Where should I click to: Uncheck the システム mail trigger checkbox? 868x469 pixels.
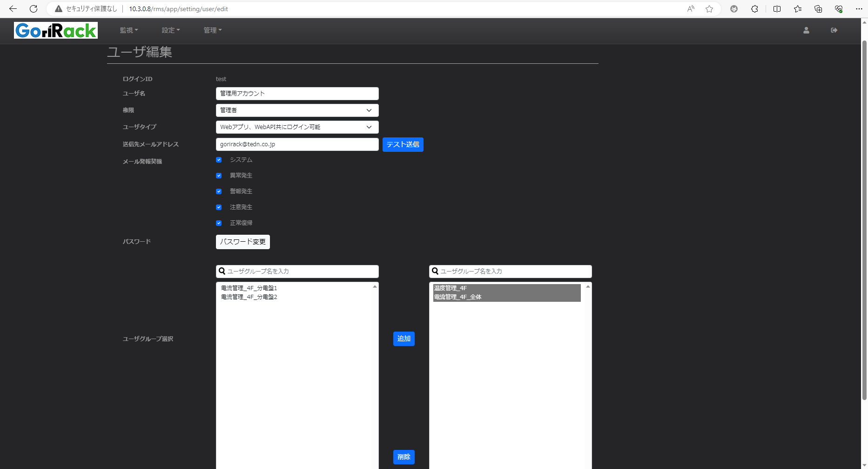coord(219,160)
